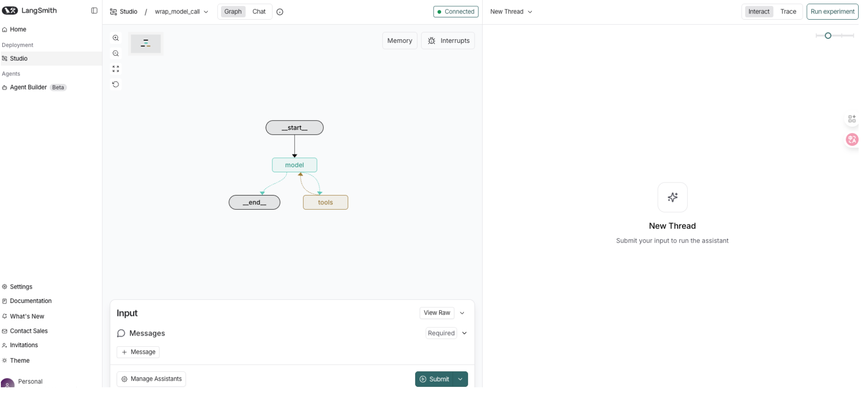Viewport: 868px width, 398px height.
Task: Click the grid-plus widget icon on right
Action: tap(851, 119)
